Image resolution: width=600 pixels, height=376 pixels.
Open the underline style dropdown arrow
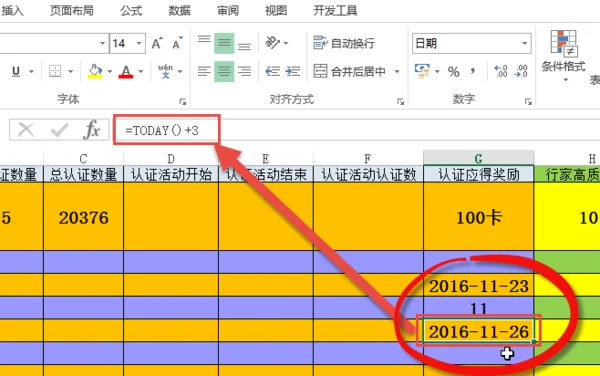(x=31, y=71)
